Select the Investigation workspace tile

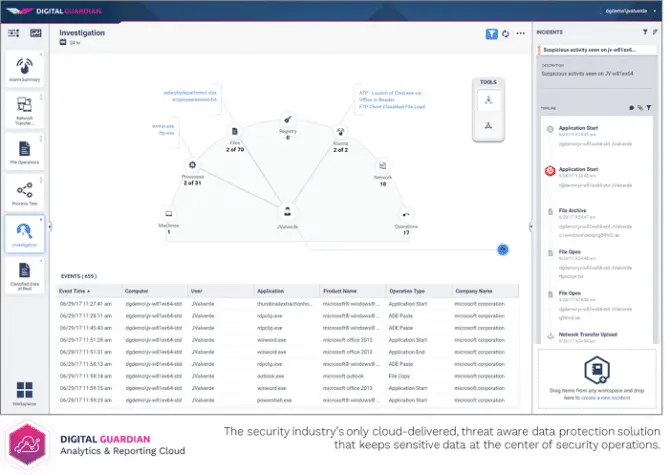point(24,234)
